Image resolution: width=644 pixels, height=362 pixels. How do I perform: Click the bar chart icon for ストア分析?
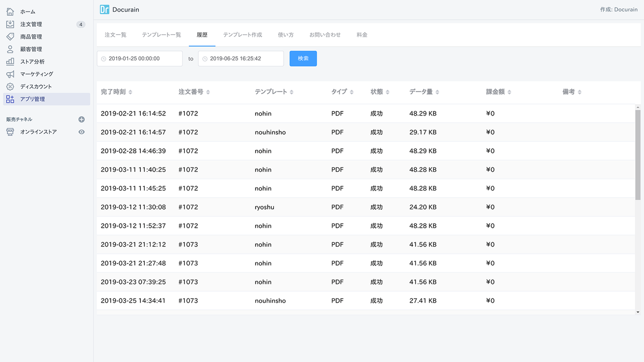pyautogui.click(x=10, y=61)
